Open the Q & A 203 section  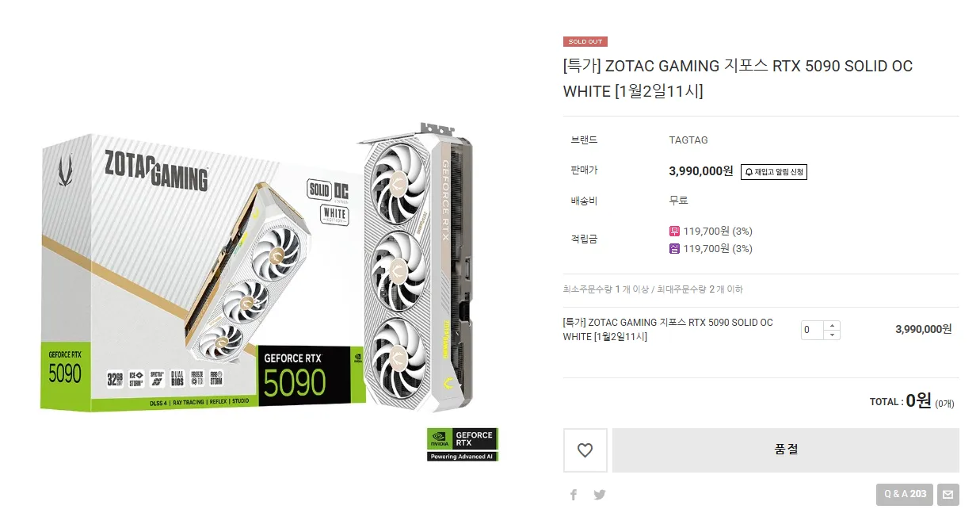(905, 494)
